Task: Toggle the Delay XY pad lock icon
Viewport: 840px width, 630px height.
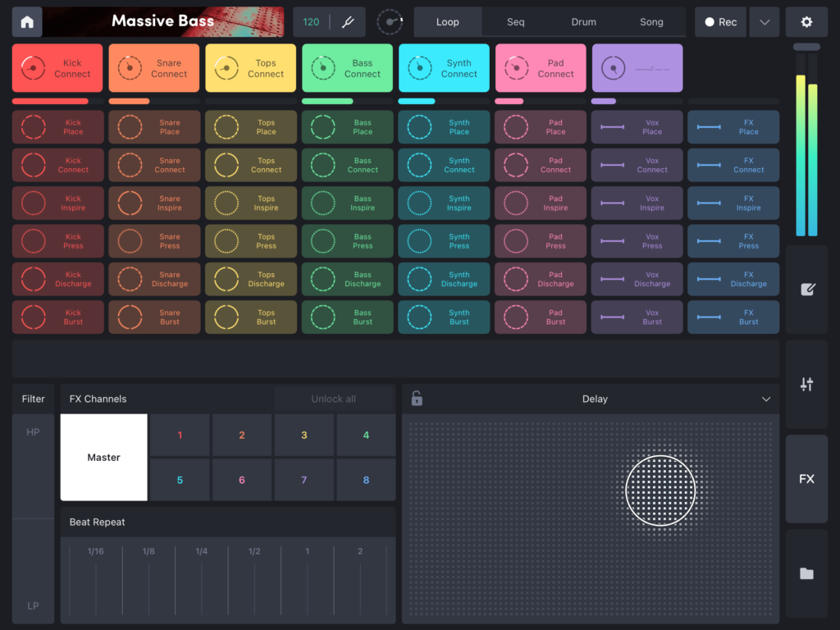Action: click(417, 399)
